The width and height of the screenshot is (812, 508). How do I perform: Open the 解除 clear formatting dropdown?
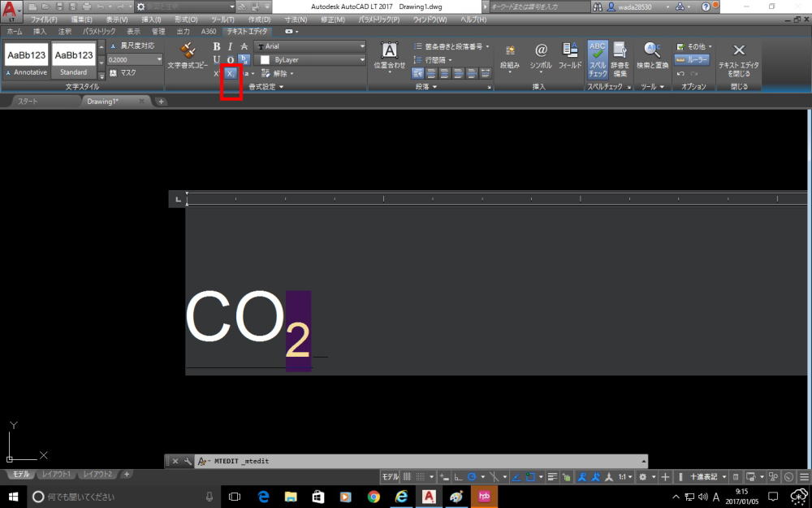point(278,74)
